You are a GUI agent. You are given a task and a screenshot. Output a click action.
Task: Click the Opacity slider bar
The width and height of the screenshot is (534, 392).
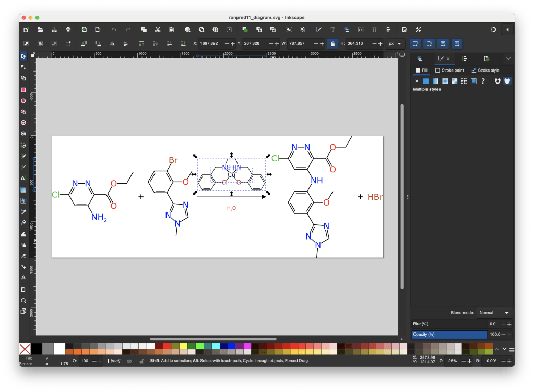(449, 334)
